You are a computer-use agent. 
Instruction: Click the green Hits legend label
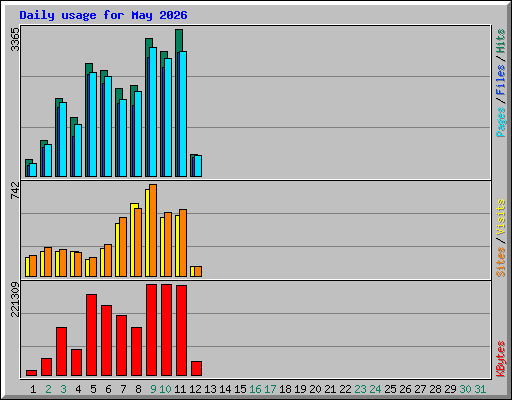click(501, 41)
